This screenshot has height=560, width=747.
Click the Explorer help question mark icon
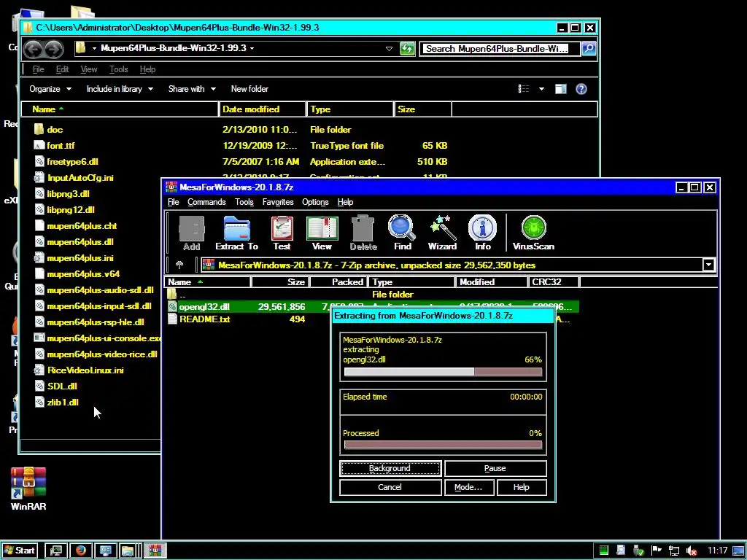pyautogui.click(x=581, y=89)
